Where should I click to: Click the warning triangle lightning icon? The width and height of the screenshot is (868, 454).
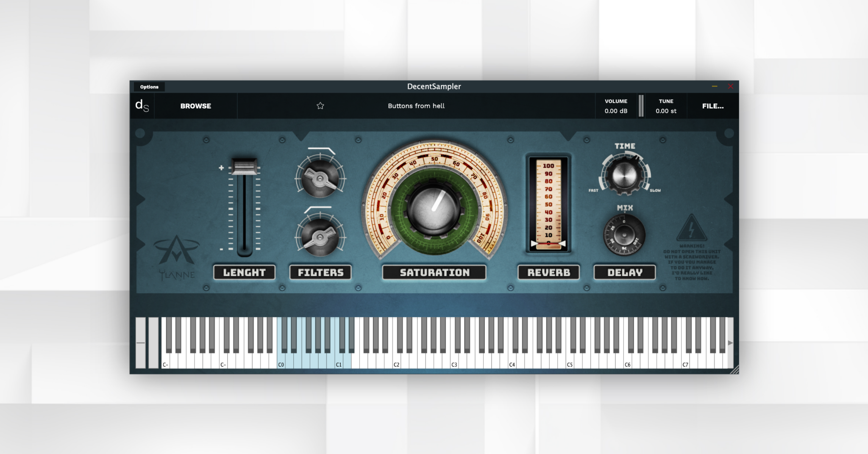692,227
